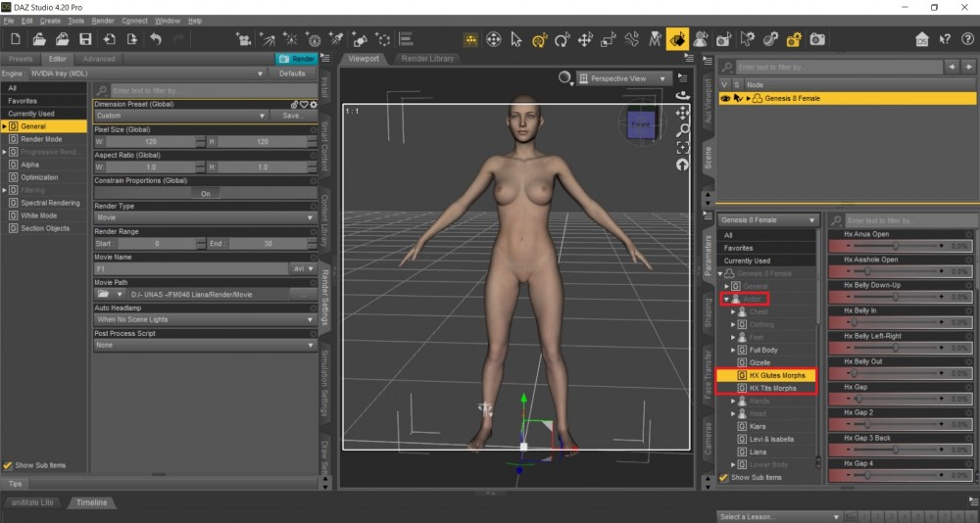Viewport: 980px width, 523px height.
Task: Click the viewport pan arrows control
Action: coord(682,113)
